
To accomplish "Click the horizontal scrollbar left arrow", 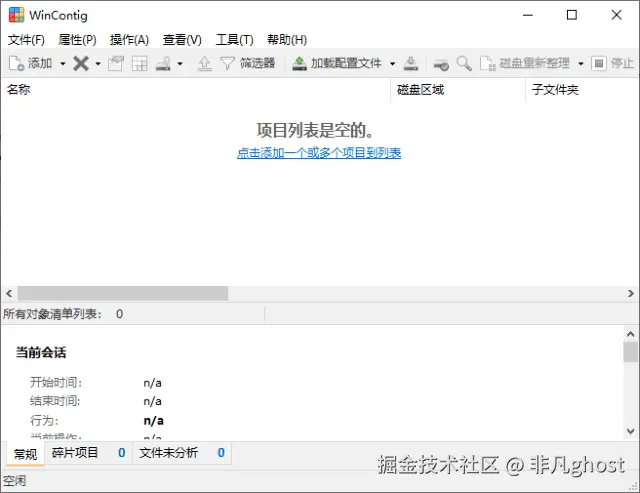I will point(9,293).
